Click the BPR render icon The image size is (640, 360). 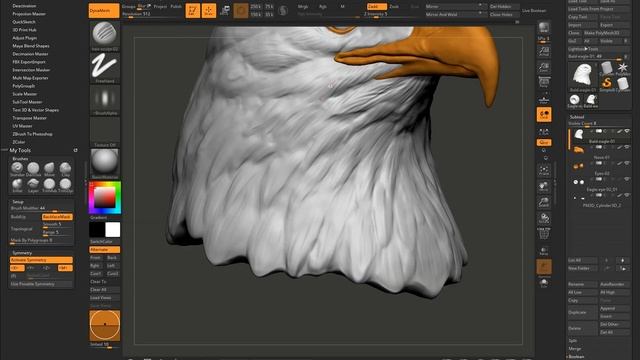coord(544,28)
